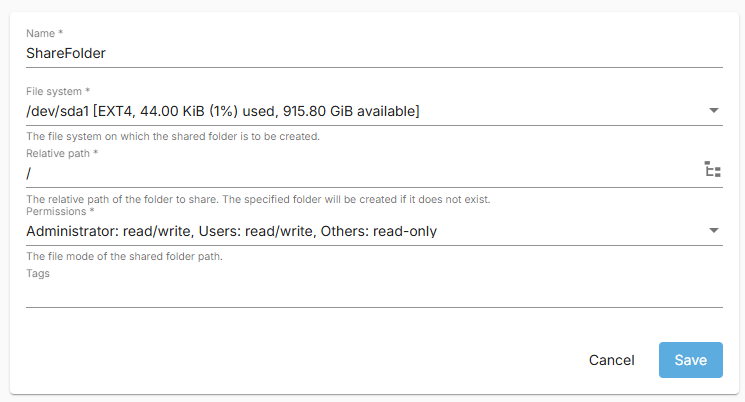Click the slash value in Relative path

pos(29,173)
